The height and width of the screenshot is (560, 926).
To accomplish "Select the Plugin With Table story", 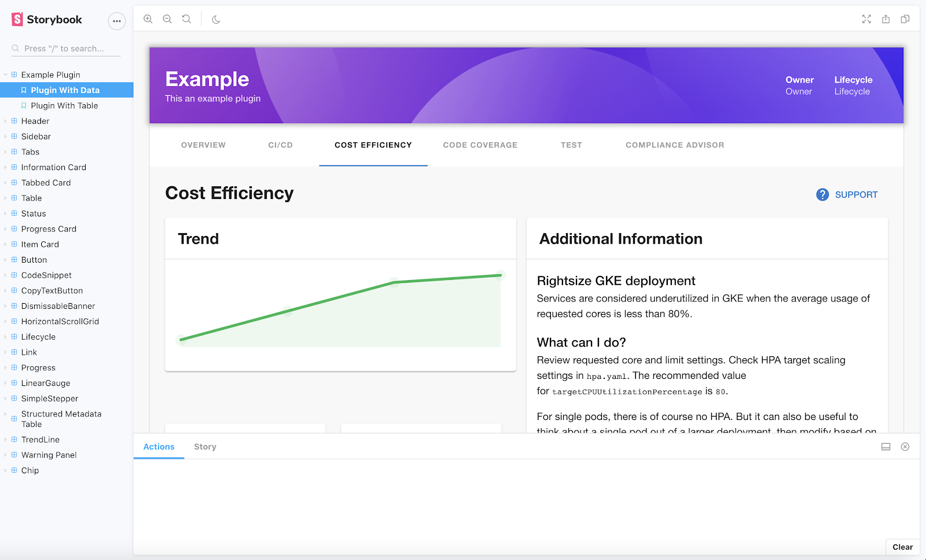I will click(x=64, y=106).
